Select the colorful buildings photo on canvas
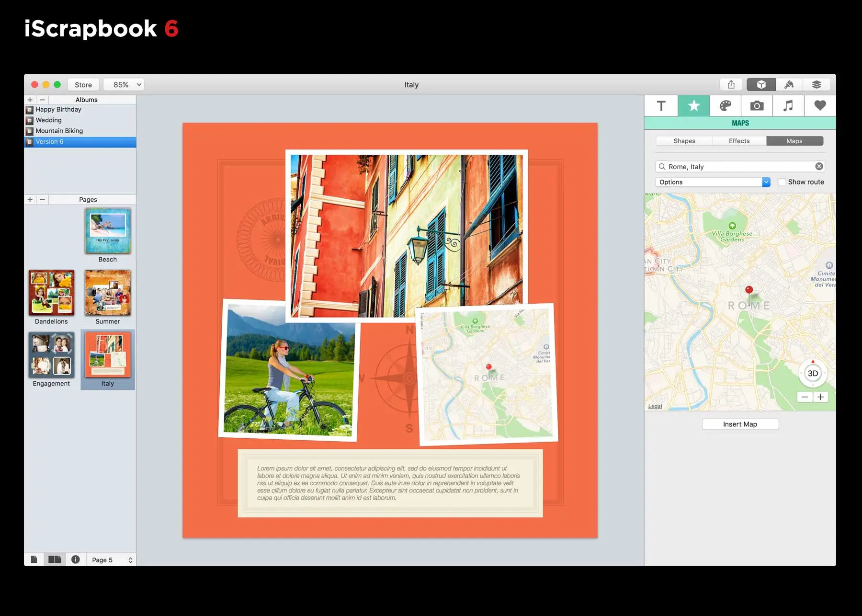Image resolution: width=862 pixels, height=616 pixels. point(407,236)
